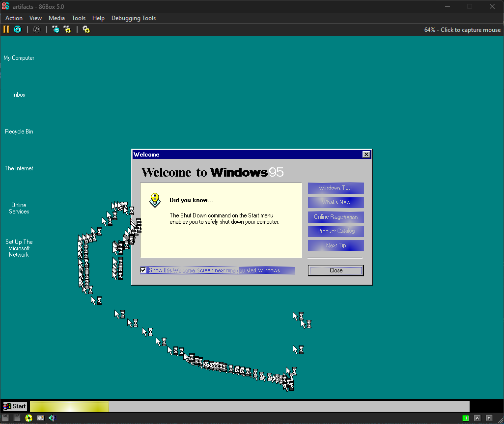This screenshot has width=504, height=424.
Task: Send Ctrl+Alt+Del using the cyan keys icon
Action: (x=56, y=29)
